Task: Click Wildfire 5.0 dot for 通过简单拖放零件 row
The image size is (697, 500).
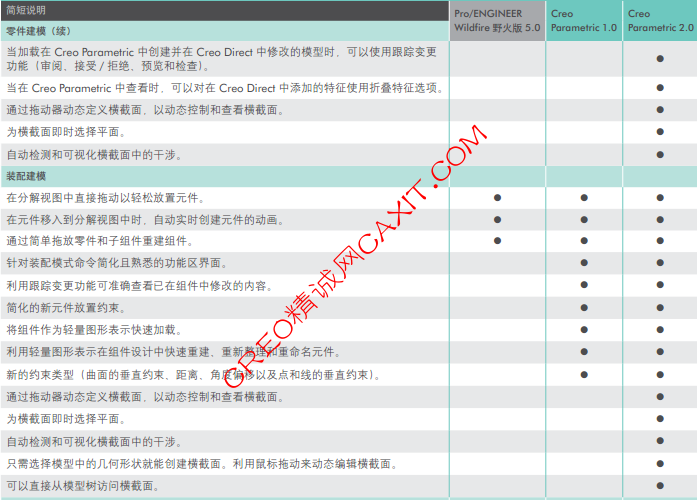Action: click(497, 241)
